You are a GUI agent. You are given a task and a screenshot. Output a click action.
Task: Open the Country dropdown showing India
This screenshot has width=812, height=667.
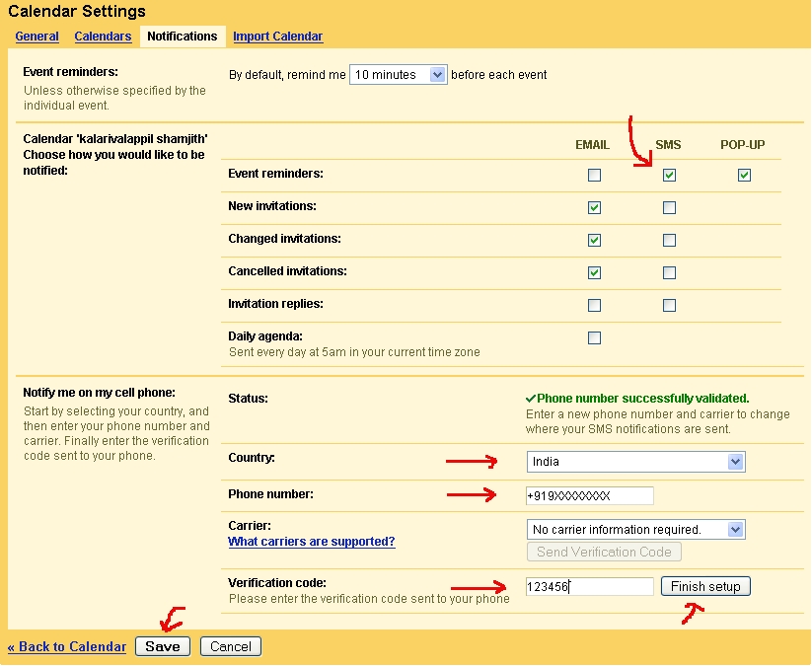636,462
